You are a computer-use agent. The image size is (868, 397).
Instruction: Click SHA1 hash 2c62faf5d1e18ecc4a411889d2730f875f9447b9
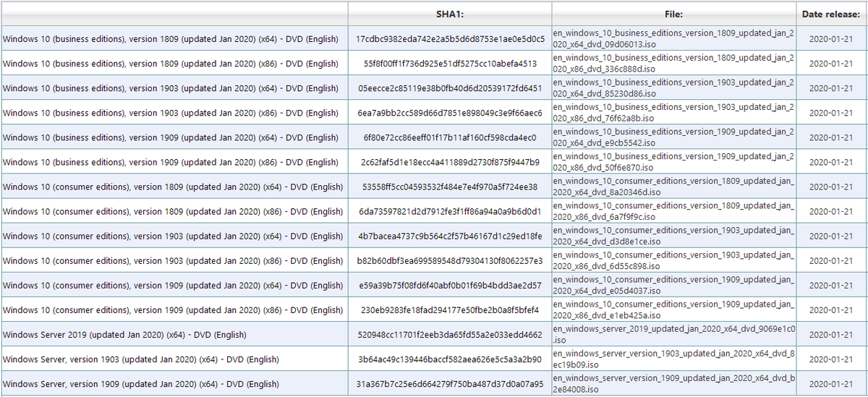pos(450,162)
